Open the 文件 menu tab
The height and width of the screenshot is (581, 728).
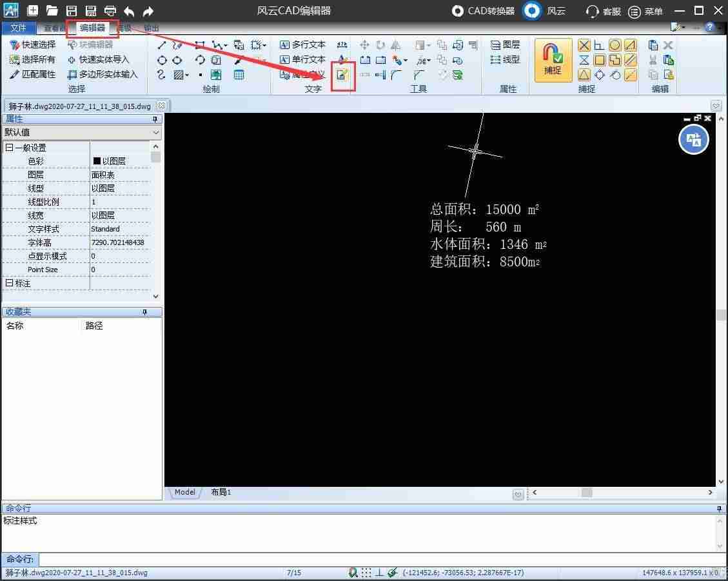18,28
